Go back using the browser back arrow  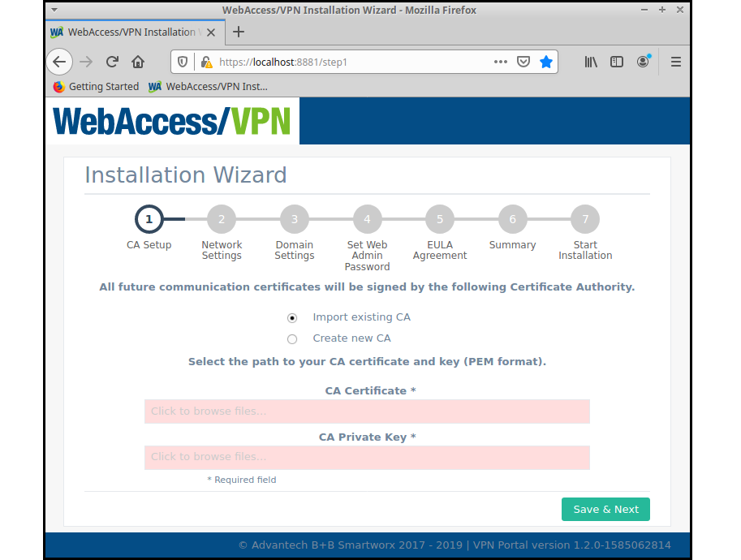tap(59, 62)
